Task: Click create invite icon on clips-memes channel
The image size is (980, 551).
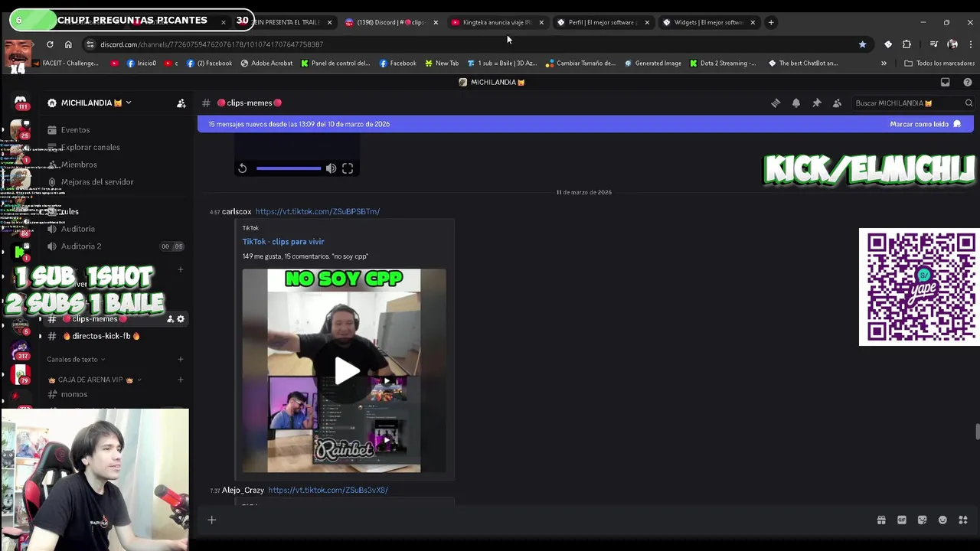Action: [x=170, y=319]
